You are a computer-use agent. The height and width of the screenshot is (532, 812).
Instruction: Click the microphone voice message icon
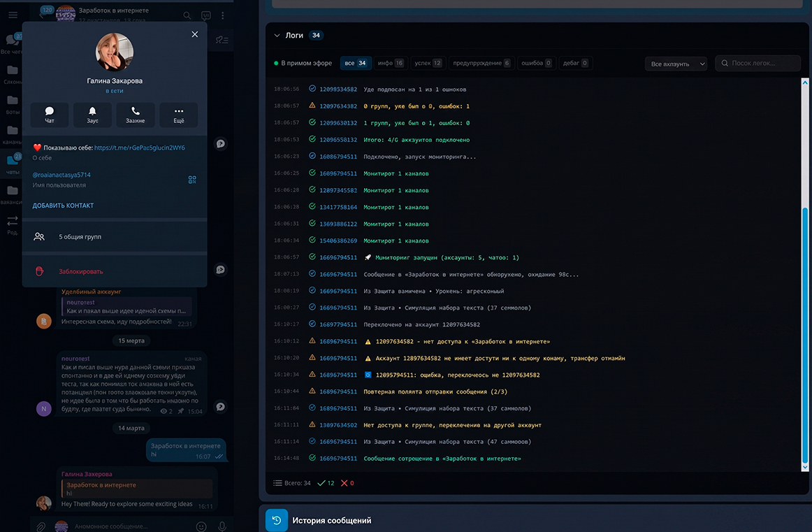click(x=222, y=526)
